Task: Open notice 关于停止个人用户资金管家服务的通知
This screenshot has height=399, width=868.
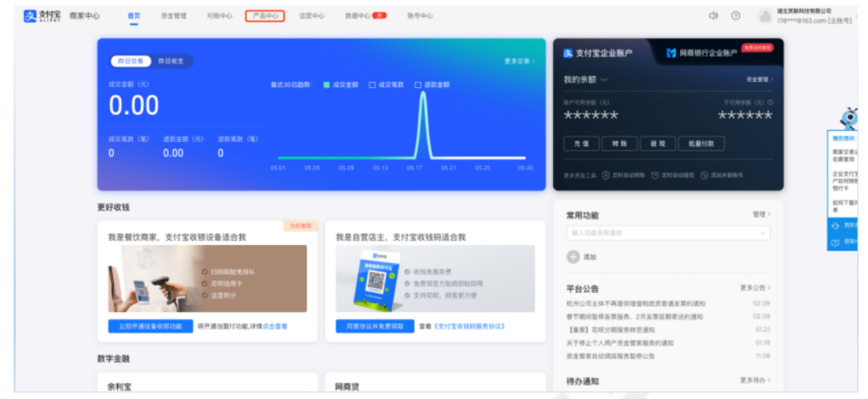Action: 620,343
